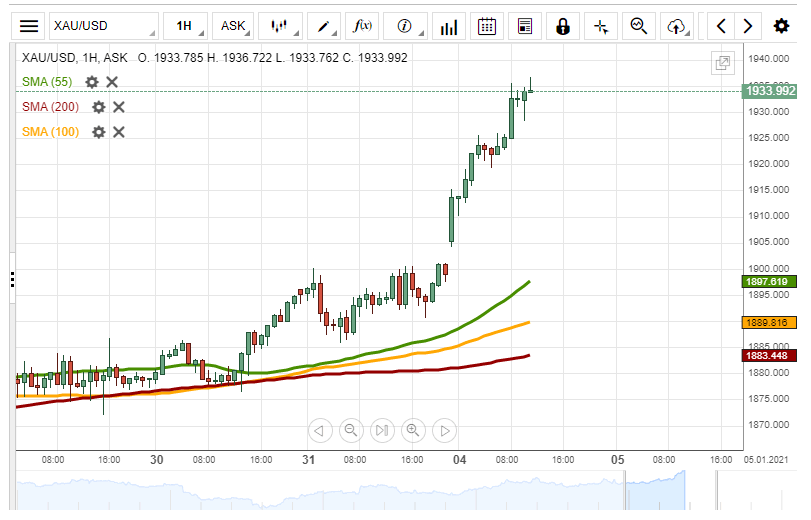Click the calendar icon in toolbar
811x520 pixels.
(x=486, y=26)
